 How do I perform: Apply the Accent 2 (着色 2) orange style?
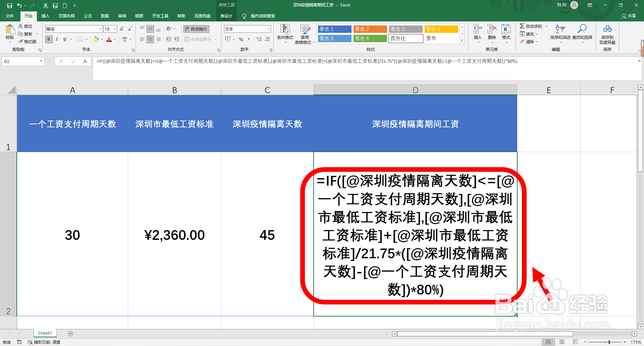[370, 29]
